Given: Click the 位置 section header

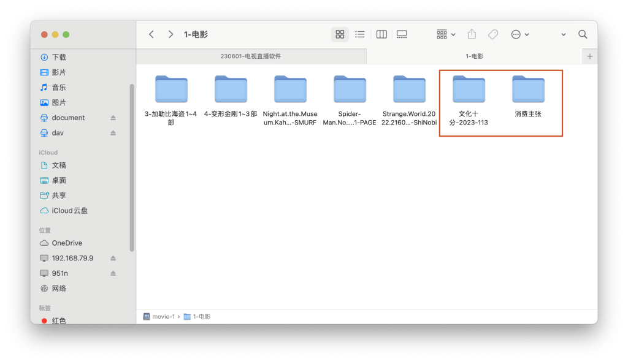Looking at the screenshot, I should pyautogui.click(x=45, y=230).
